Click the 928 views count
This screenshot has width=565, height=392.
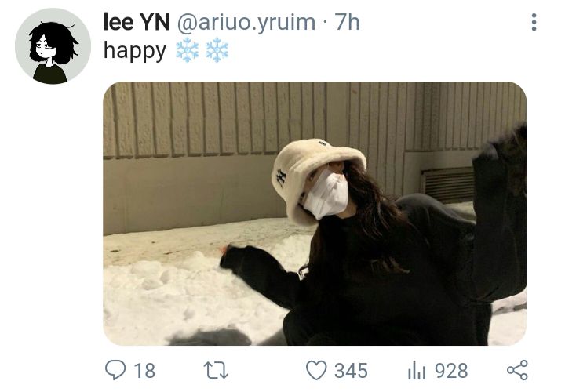[451, 370]
